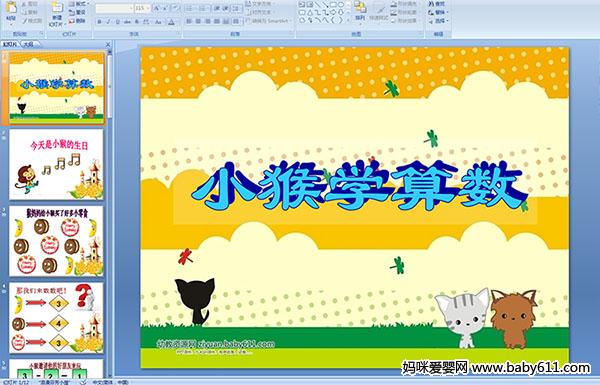
Task: Switch to the Outline pane tab
Action: point(29,44)
